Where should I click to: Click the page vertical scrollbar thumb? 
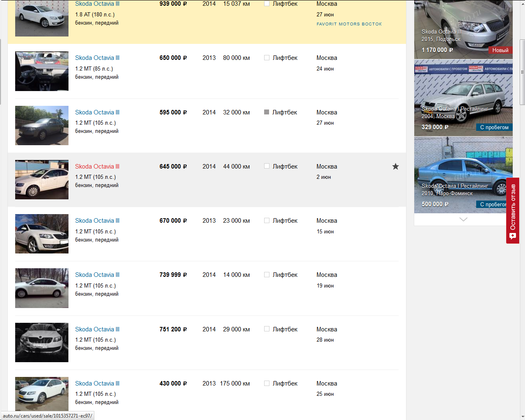tap(522, 72)
